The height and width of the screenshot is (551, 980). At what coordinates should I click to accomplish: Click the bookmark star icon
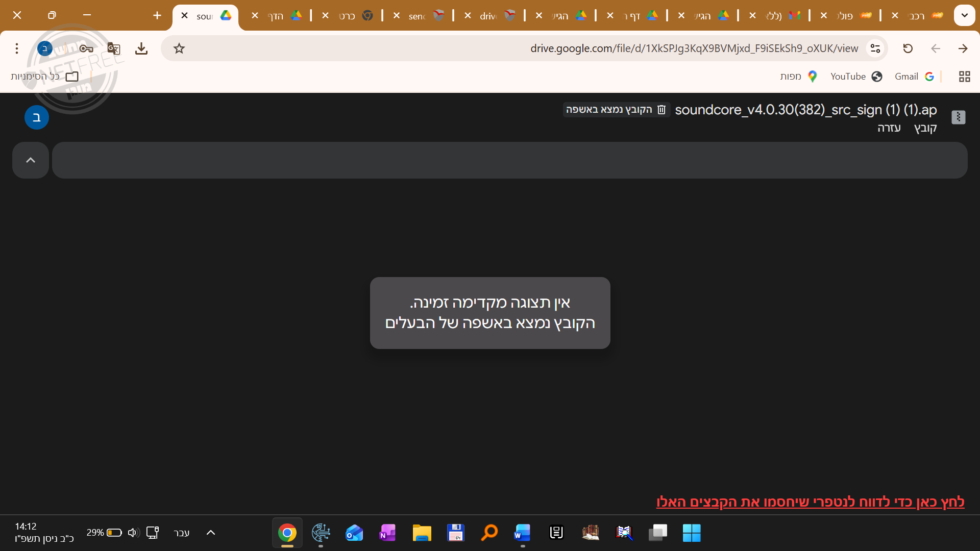[x=179, y=48]
